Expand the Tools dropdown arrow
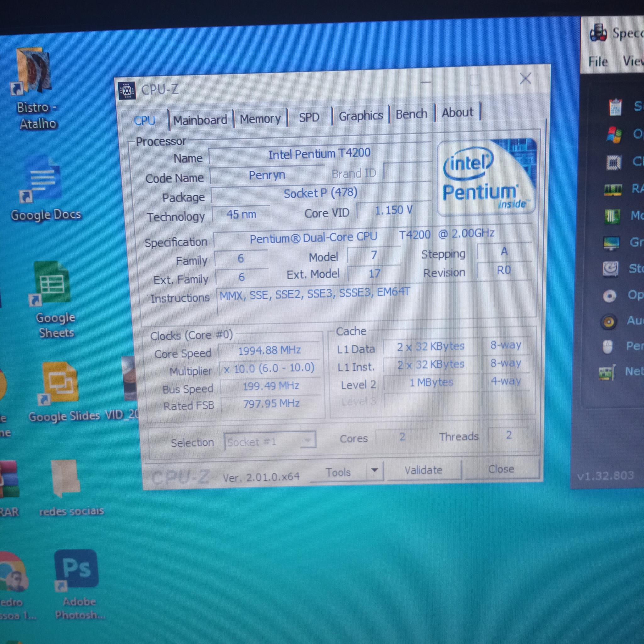This screenshot has width=644, height=644. 375,470
